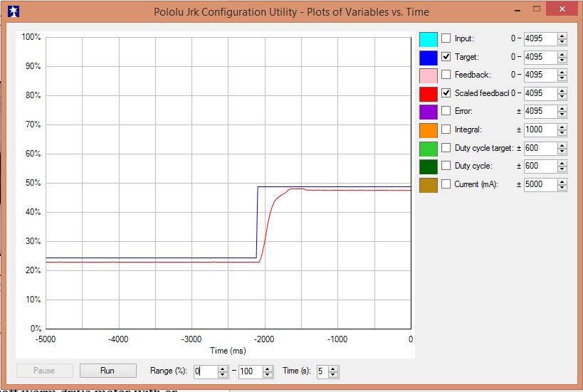Adjust the Error range spinner arrows

pyautogui.click(x=562, y=112)
